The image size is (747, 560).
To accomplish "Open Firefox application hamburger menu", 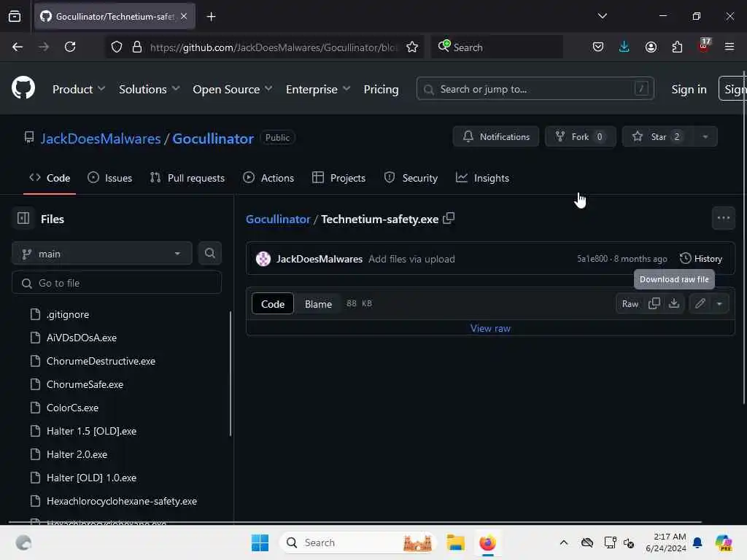I will pyautogui.click(x=729, y=47).
